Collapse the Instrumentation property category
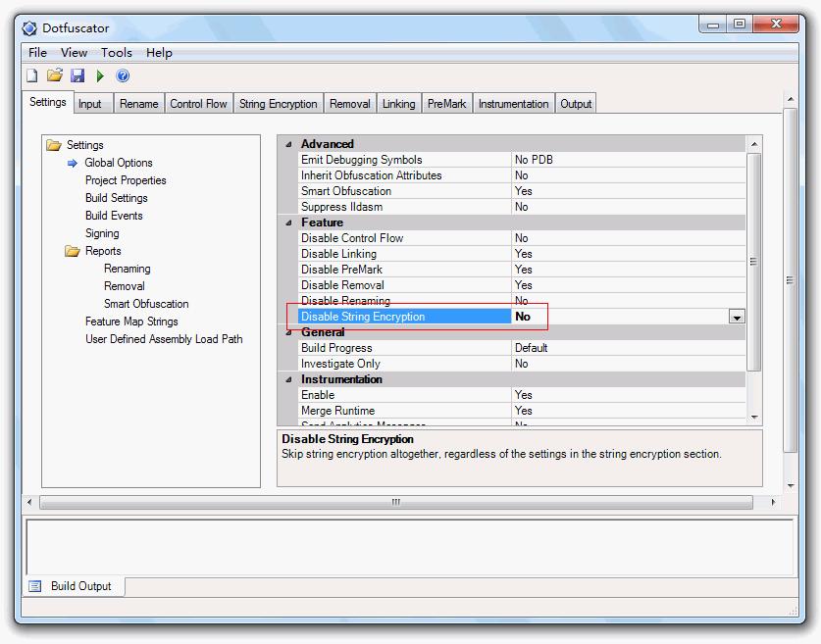The width and height of the screenshot is (821, 644). [x=288, y=379]
